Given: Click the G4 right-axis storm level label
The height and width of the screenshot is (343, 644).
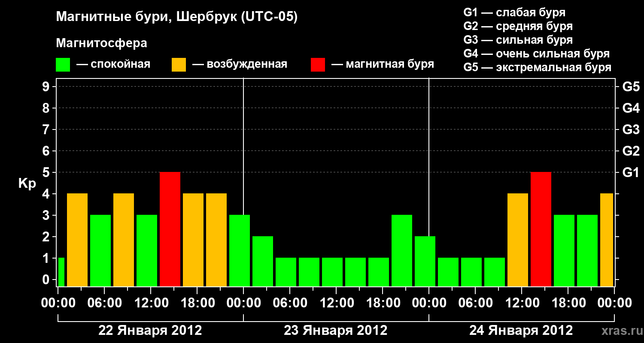Looking at the screenshot, I should (x=631, y=108).
